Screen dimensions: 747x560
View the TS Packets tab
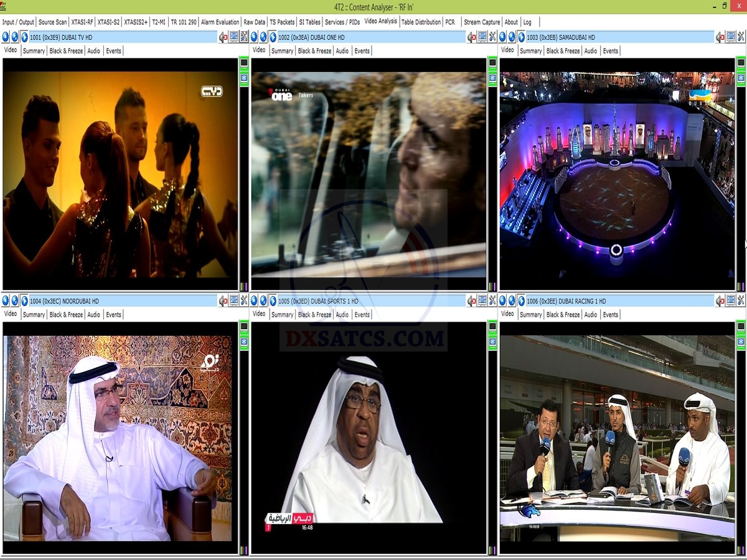pos(282,22)
